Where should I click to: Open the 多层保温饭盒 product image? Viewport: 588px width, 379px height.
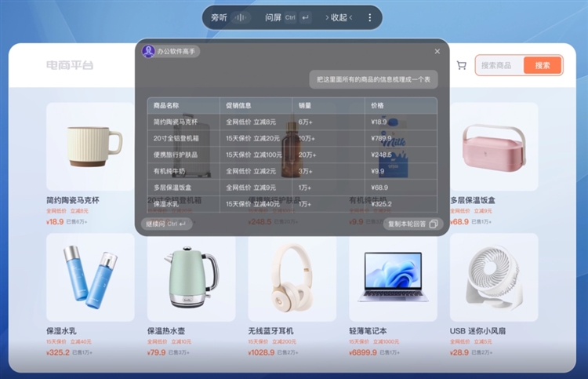click(x=493, y=146)
